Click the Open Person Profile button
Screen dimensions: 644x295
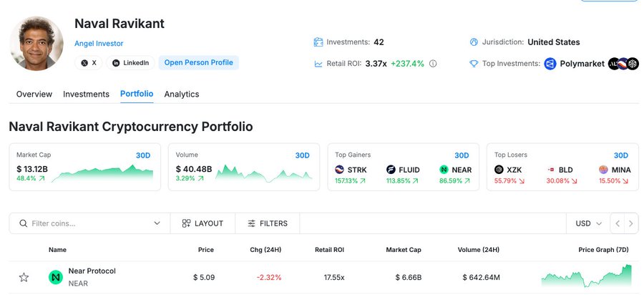[x=198, y=63]
